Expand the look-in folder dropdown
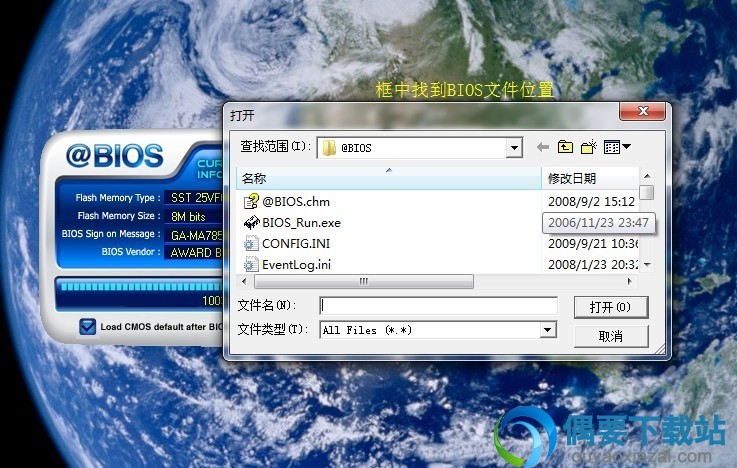Screen dimensions: 737x468 tap(514, 148)
